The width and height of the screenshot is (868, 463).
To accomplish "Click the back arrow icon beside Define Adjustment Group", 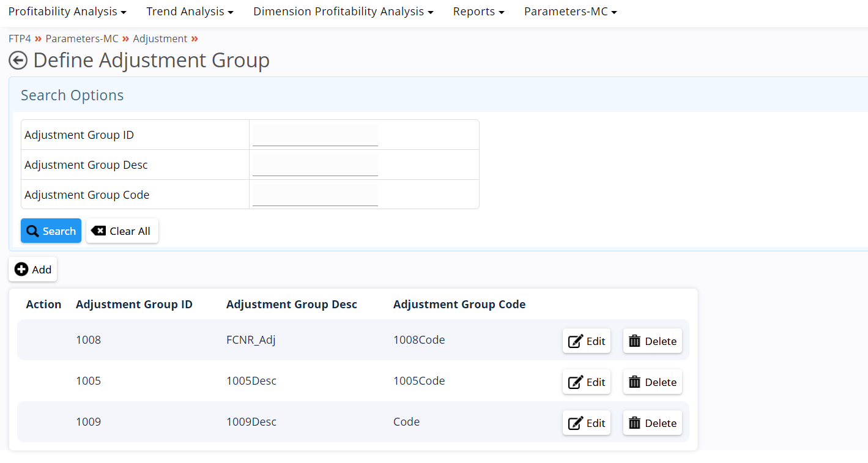I will point(18,61).
